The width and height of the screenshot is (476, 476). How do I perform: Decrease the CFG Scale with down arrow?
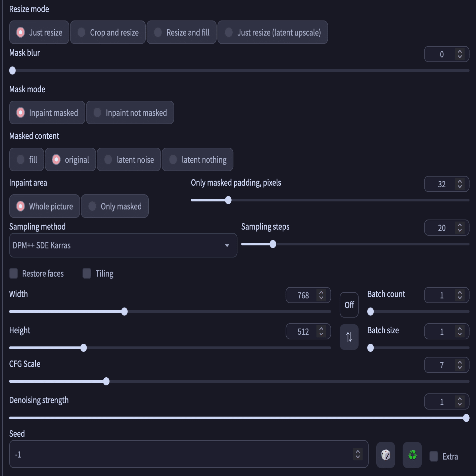pos(460,368)
